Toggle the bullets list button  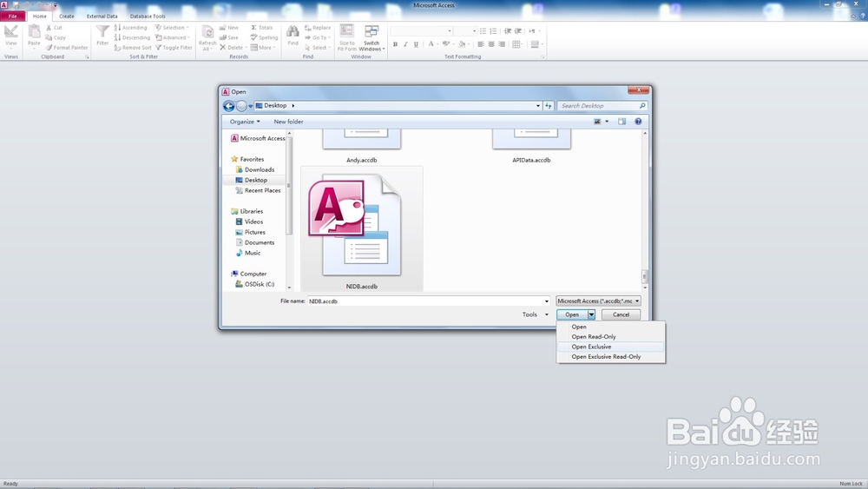[x=483, y=31]
